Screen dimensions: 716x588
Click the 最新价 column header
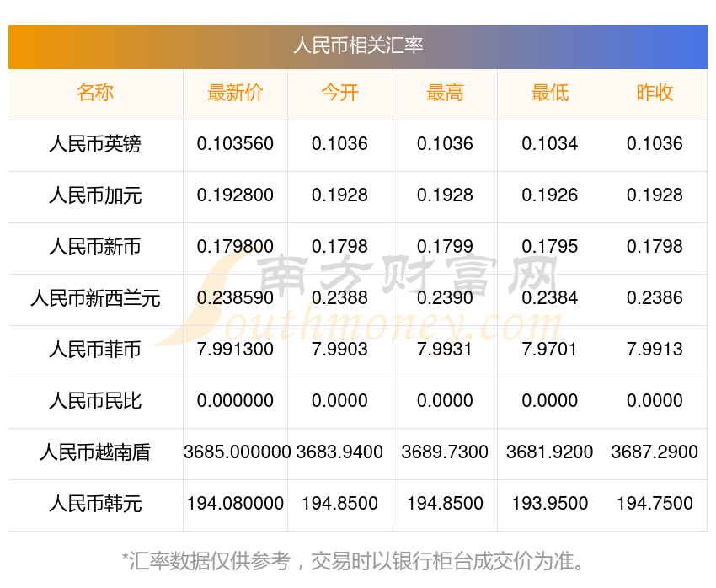235,93
